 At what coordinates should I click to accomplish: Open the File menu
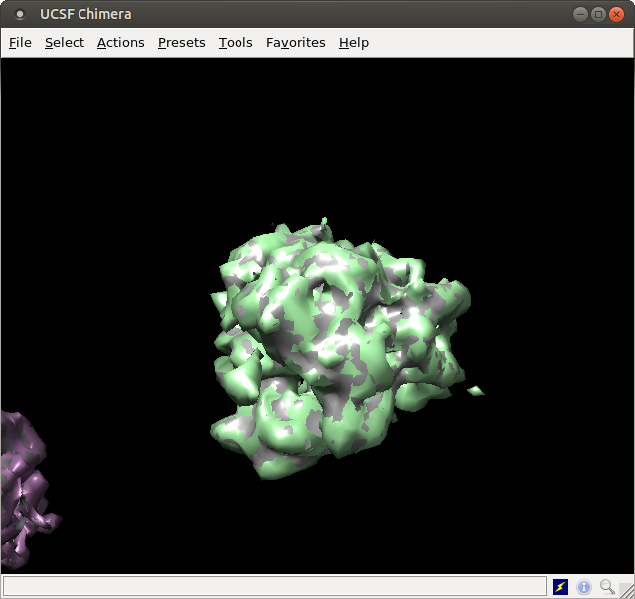point(20,43)
